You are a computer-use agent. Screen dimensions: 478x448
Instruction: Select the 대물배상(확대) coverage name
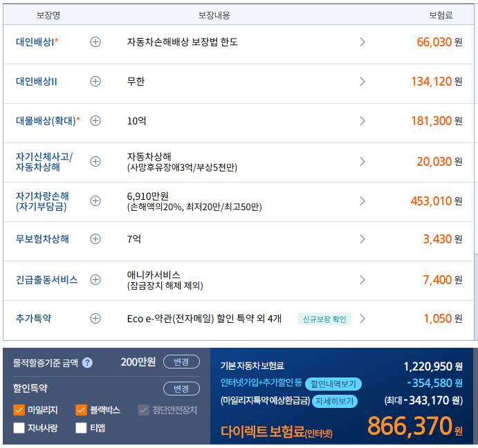(x=48, y=121)
